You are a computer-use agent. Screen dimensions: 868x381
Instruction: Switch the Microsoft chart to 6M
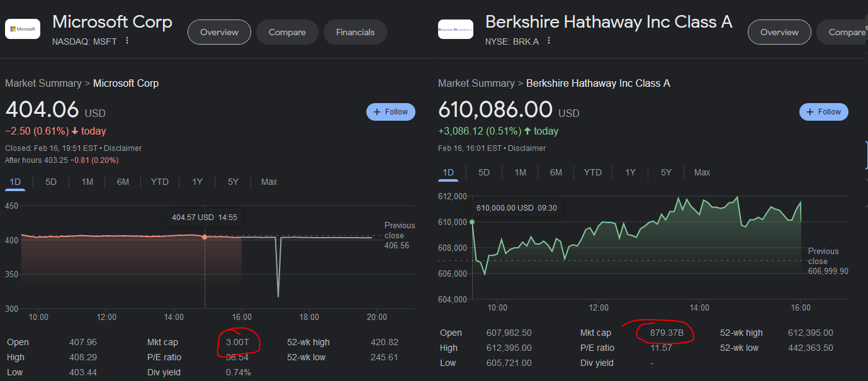123,182
